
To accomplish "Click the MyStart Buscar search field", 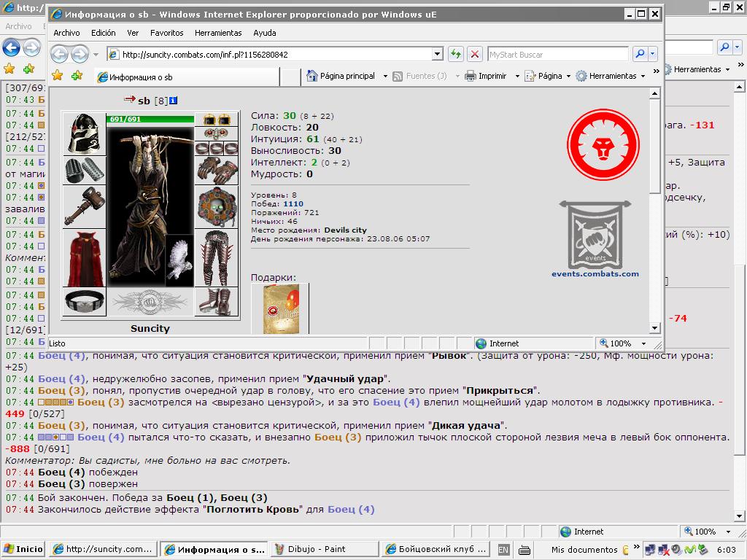I will click(557, 54).
